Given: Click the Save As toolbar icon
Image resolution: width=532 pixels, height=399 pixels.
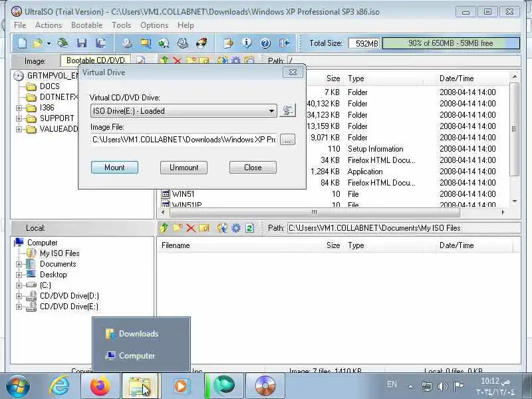Looking at the screenshot, I should tap(100, 43).
